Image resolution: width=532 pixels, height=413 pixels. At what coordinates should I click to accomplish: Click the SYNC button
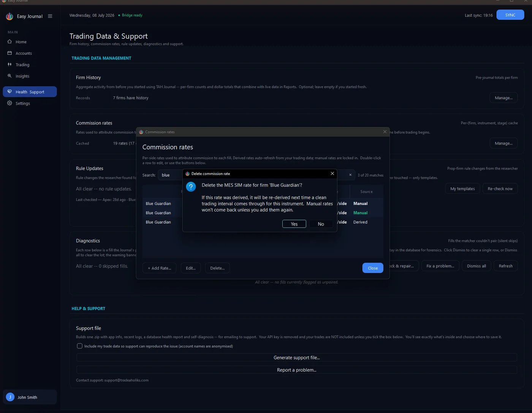coord(510,15)
